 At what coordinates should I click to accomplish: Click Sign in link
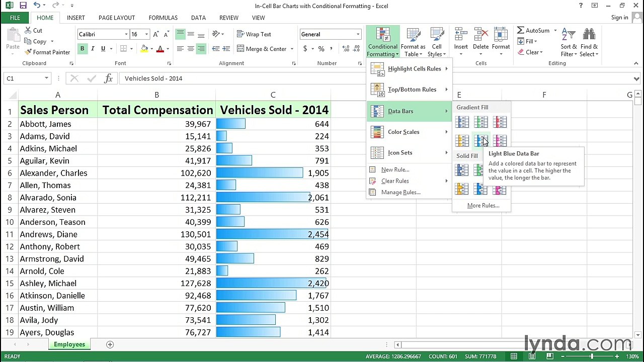(620, 18)
